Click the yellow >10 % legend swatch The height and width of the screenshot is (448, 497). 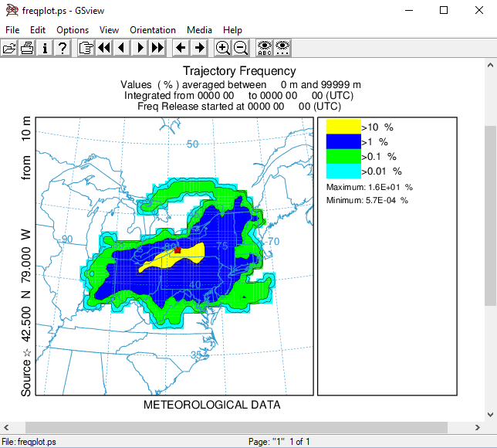tap(343, 127)
